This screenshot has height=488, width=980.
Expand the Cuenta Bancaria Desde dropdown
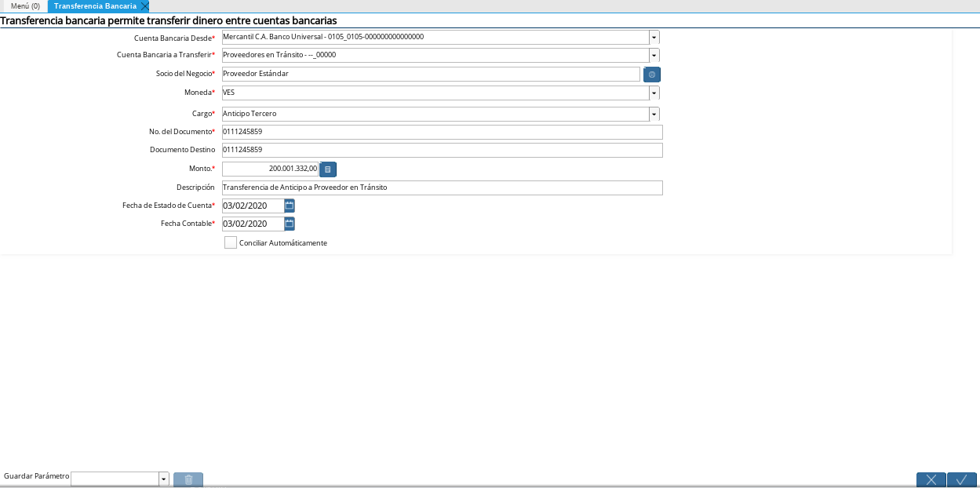click(x=654, y=37)
